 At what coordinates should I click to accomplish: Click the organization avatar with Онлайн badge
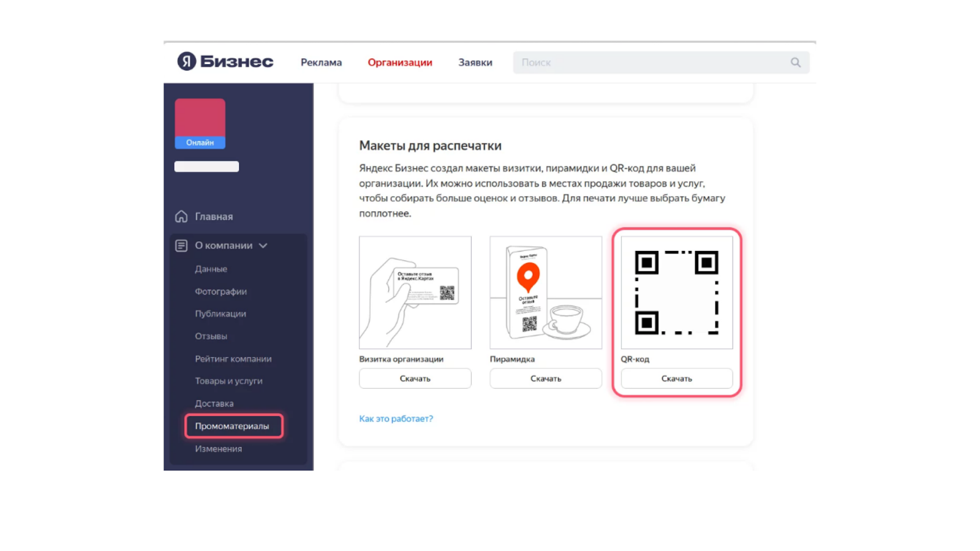pos(200,124)
